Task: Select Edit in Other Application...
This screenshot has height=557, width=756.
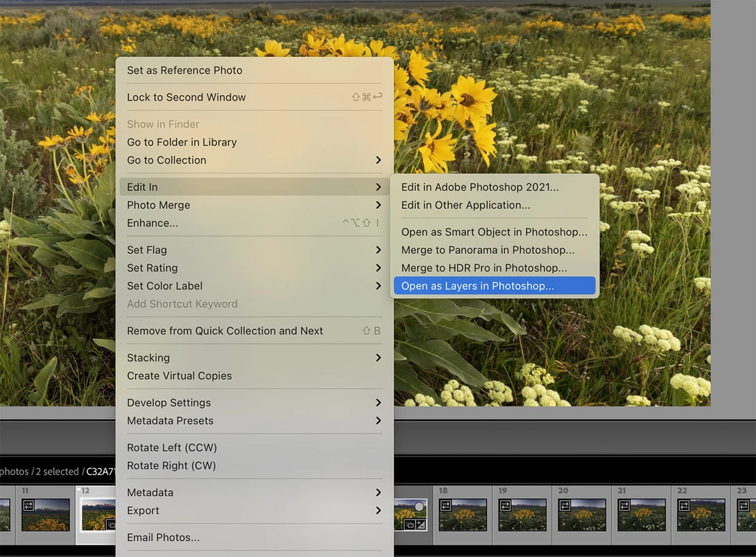Action: (495, 205)
